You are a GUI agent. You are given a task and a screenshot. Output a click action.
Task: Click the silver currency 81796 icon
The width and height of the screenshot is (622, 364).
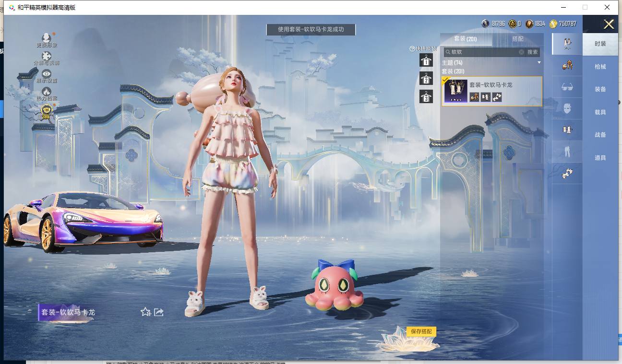486,23
